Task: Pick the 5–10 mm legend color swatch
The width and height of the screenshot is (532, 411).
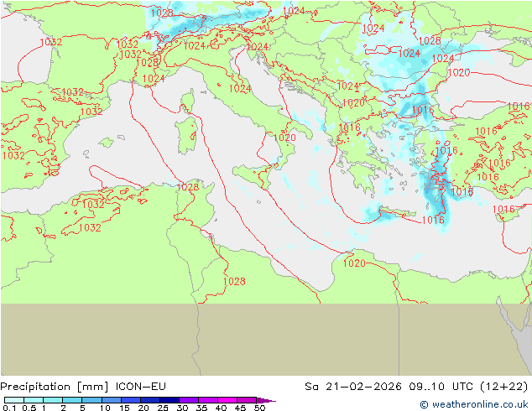Action: click(x=91, y=400)
